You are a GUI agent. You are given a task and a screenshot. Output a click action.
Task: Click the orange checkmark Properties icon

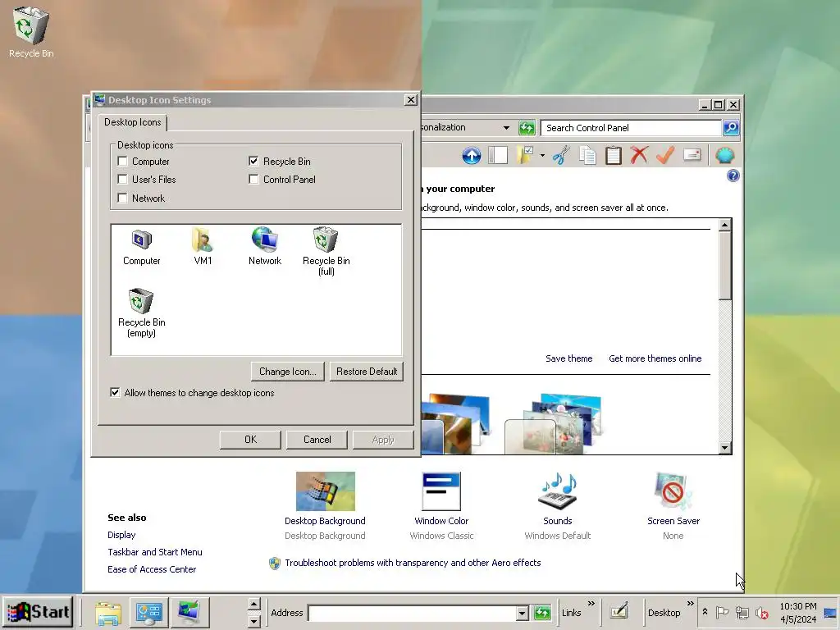[664, 155]
